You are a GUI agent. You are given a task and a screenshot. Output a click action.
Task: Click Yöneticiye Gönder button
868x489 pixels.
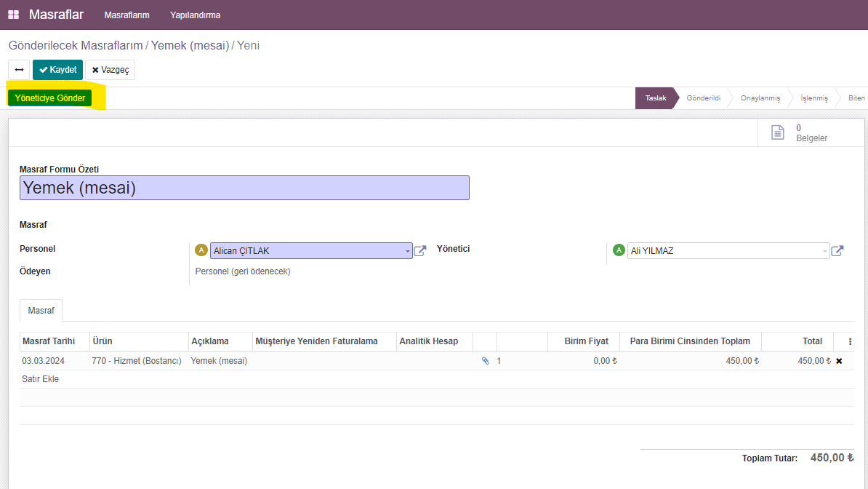[x=50, y=98]
